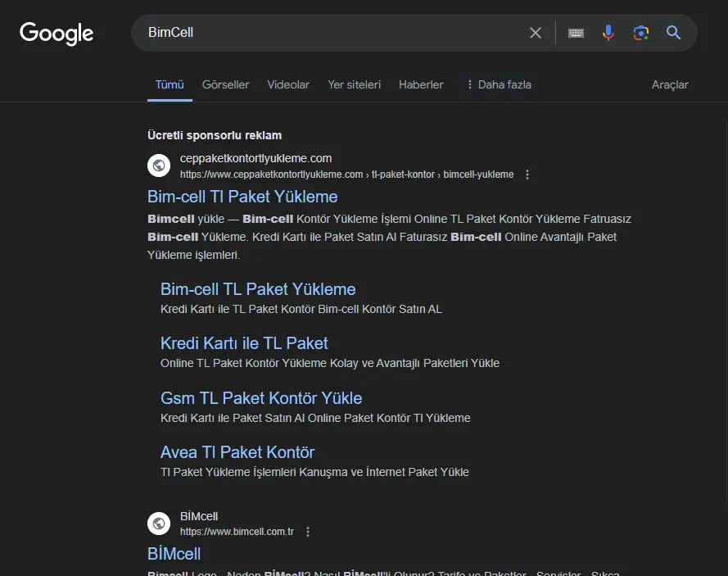Image resolution: width=728 pixels, height=576 pixels.
Task: Open the Yer siteleri tab
Action: tap(355, 84)
